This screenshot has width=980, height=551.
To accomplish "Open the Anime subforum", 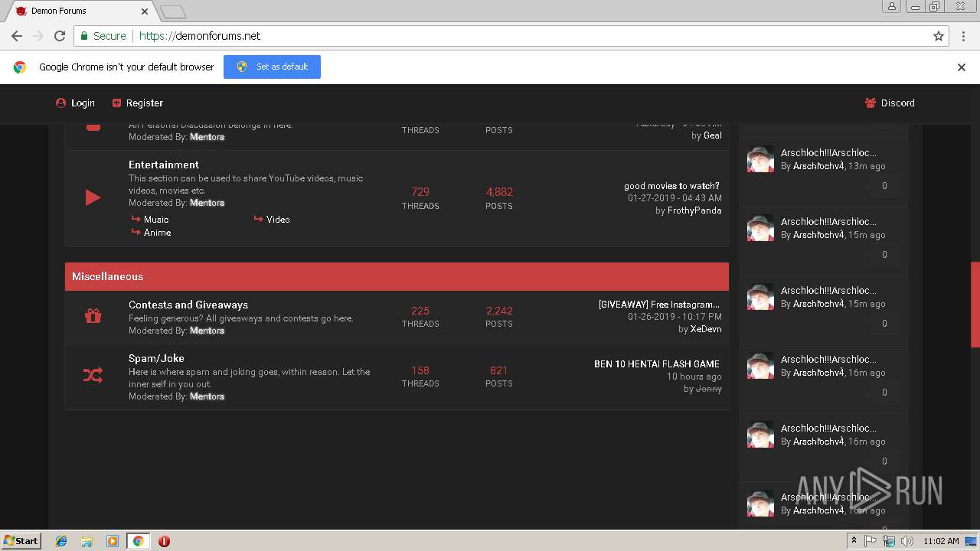I will (x=157, y=233).
